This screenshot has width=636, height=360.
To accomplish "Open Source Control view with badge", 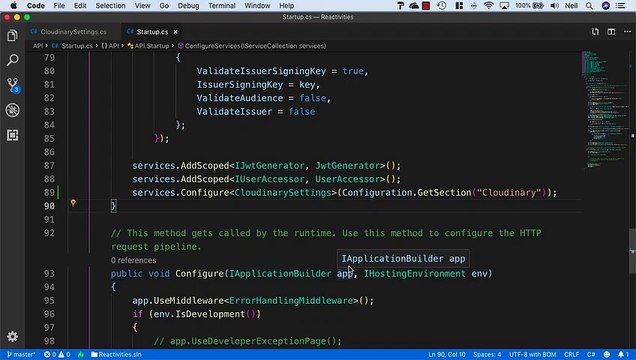I will 13,85.
